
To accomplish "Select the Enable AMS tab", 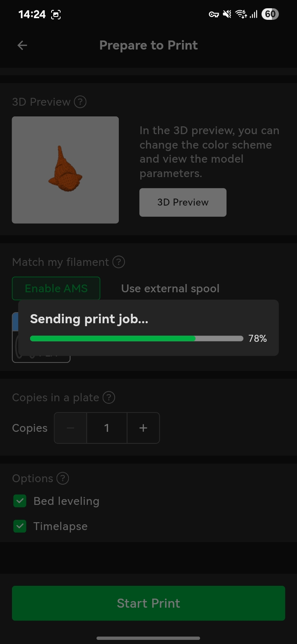I will point(56,288).
